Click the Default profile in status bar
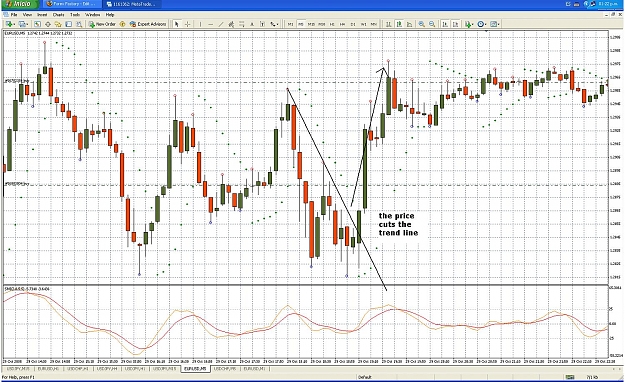 coord(364,377)
